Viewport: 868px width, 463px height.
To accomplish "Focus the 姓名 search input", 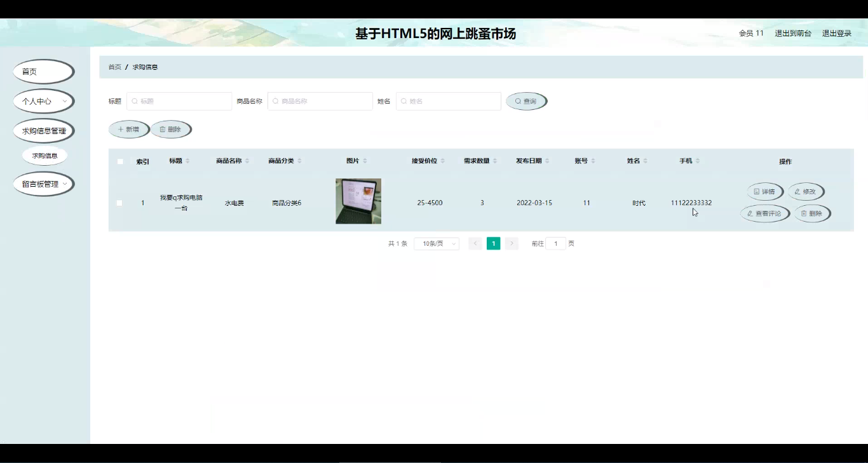I will [449, 101].
